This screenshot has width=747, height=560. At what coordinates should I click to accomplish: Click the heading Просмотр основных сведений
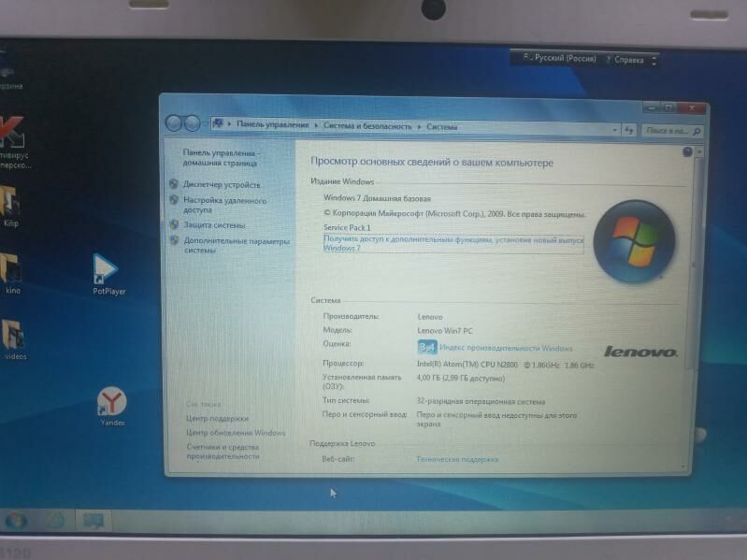[432, 162]
